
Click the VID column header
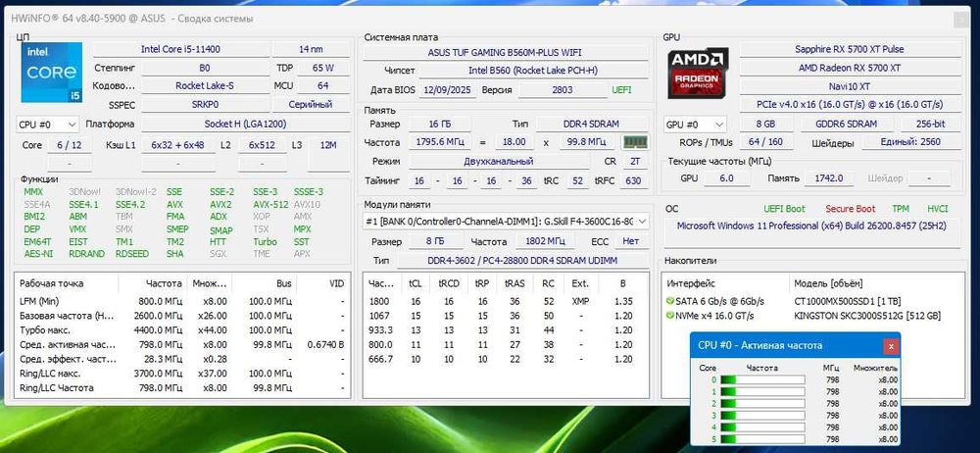click(x=336, y=283)
